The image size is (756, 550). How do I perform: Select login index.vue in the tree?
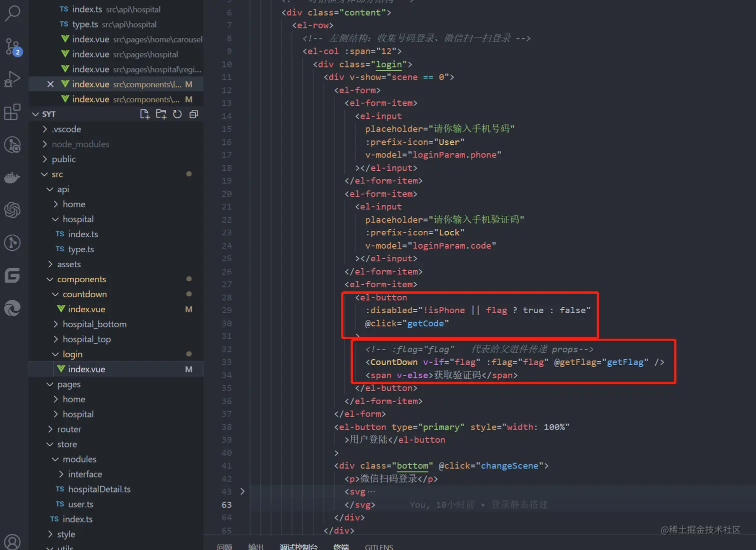[116, 369]
